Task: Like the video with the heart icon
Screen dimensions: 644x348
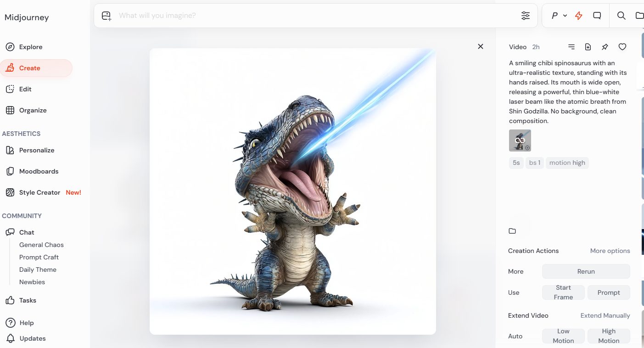Action: (x=622, y=47)
